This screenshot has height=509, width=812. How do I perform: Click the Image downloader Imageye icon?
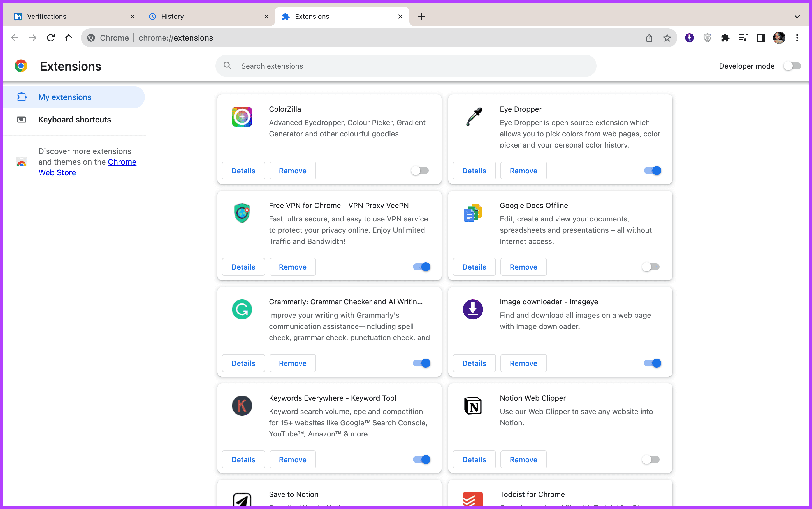(472, 308)
